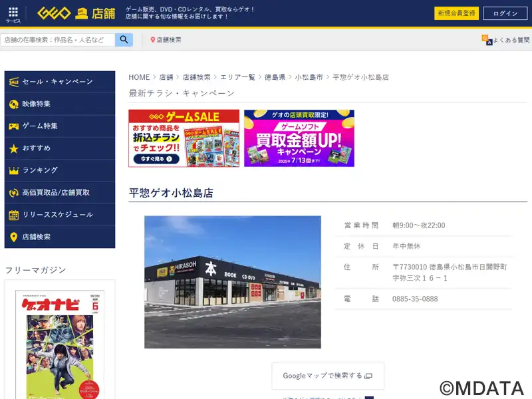This screenshot has width=532, height=399.
Task: Click the 平惣ゲオ小松島店 heading
Action: (171, 193)
